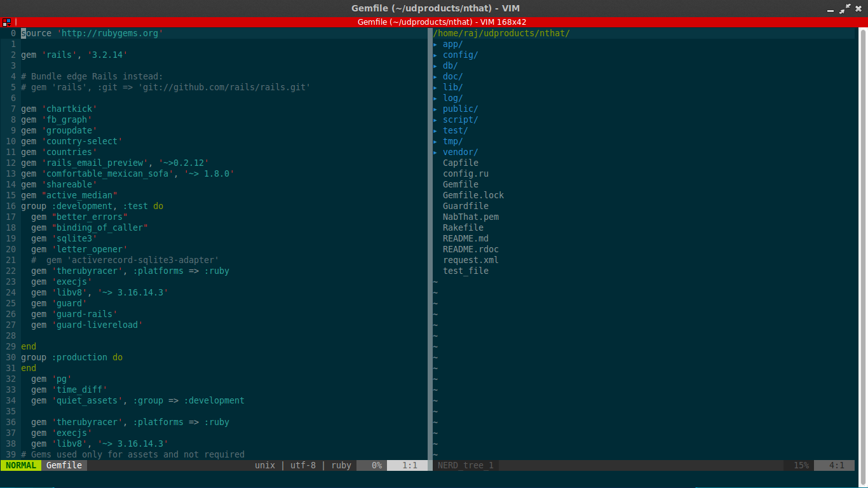Click the gem 'pg' line
This screenshot has height=488, width=868.
(x=51, y=379)
